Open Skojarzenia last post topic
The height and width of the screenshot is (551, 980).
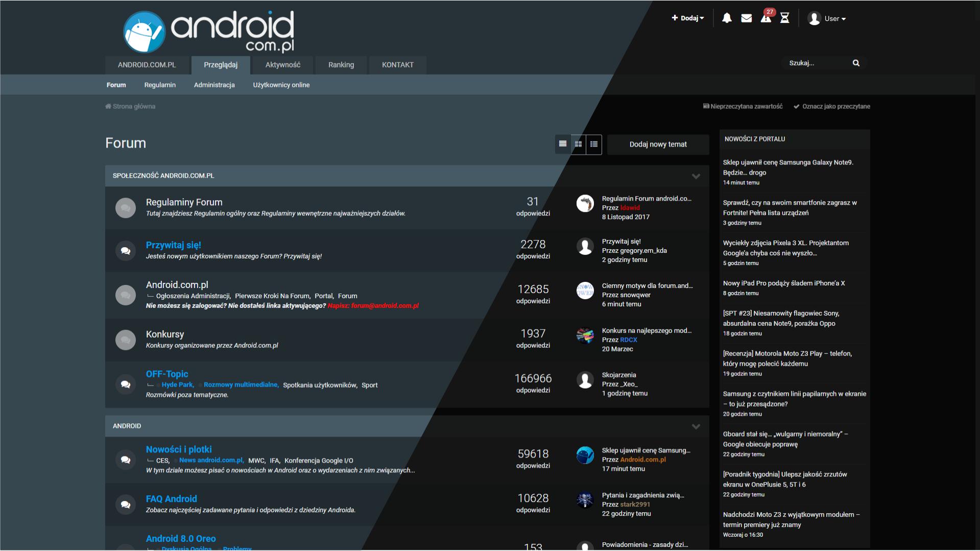pyautogui.click(x=618, y=375)
